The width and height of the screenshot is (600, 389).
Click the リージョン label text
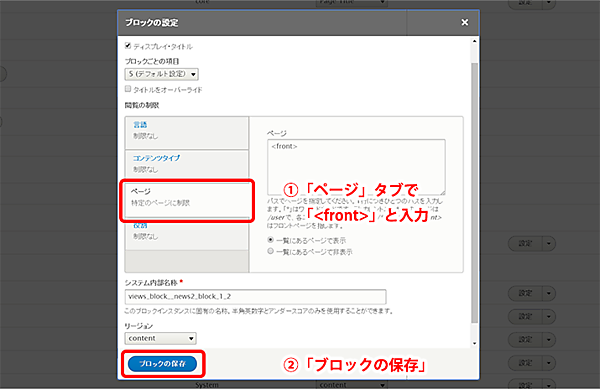(x=139, y=326)
